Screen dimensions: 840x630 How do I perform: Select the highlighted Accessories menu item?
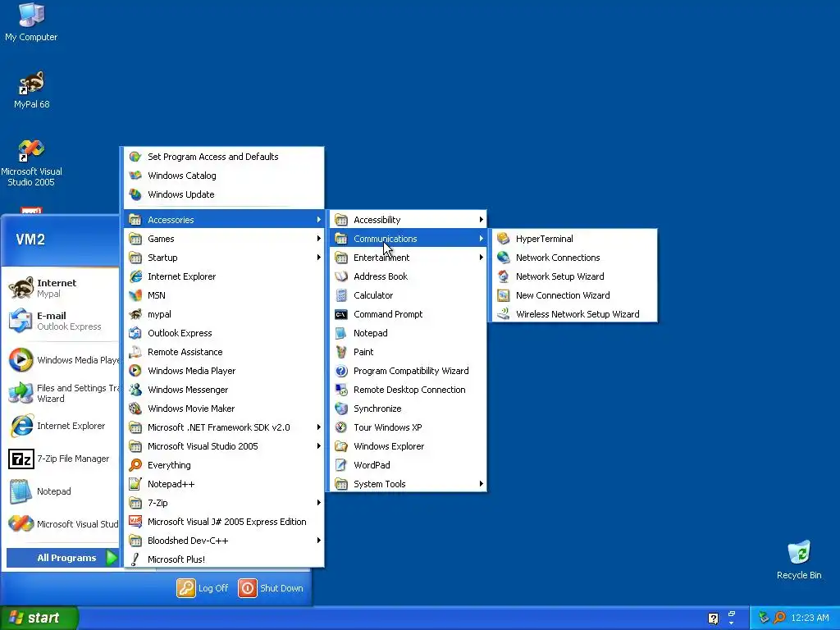[224, 220]
